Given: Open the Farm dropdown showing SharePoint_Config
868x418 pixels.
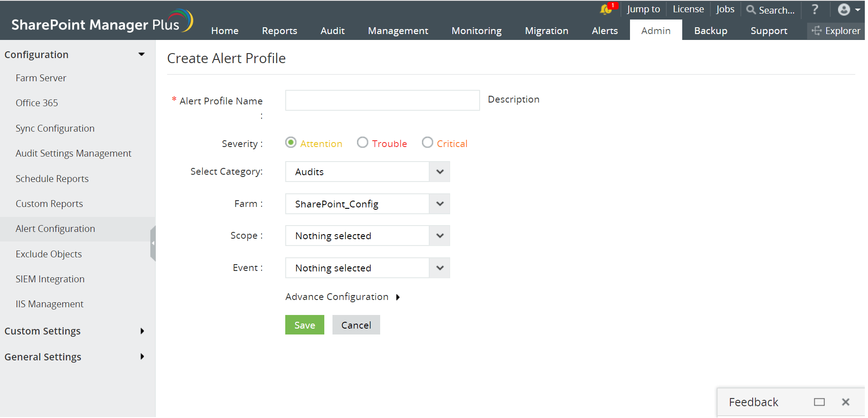Looking at the screenshot, I should [x=367, y=204].
